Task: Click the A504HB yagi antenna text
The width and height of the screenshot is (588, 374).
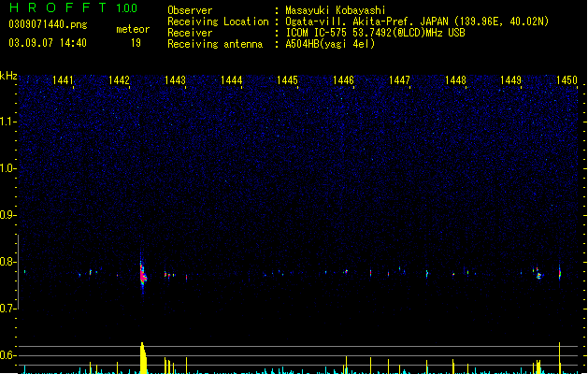Action: (x=330, y=44)
